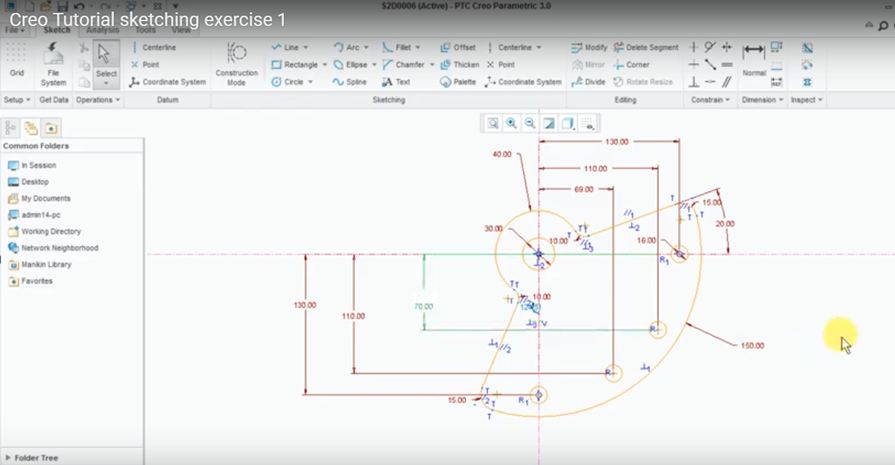Open the Setup group dropdown
Viewport: 895px width, 465px height.
17,100
